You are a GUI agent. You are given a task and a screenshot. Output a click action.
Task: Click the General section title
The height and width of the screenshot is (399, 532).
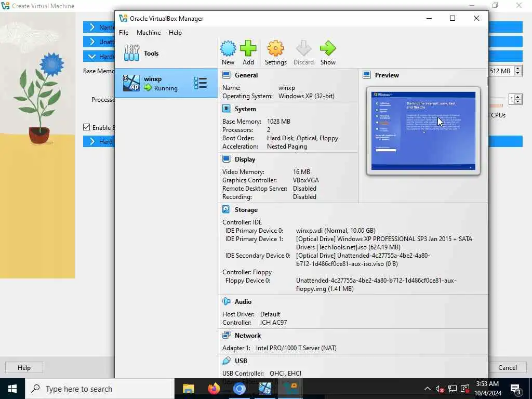point(246,75)
